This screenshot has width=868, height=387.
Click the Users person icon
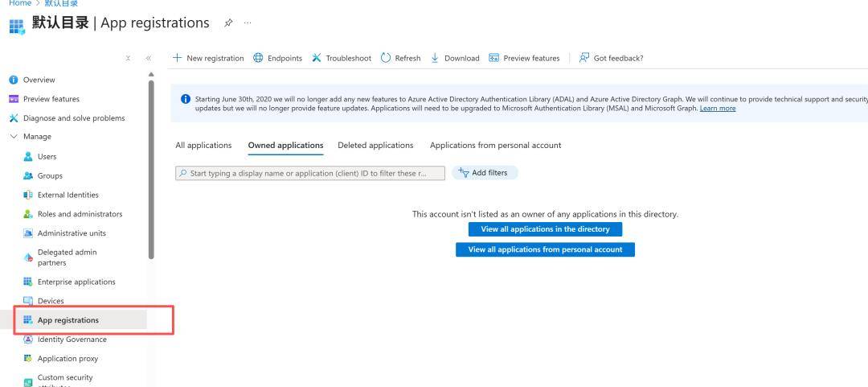click(x=28, y=156)
